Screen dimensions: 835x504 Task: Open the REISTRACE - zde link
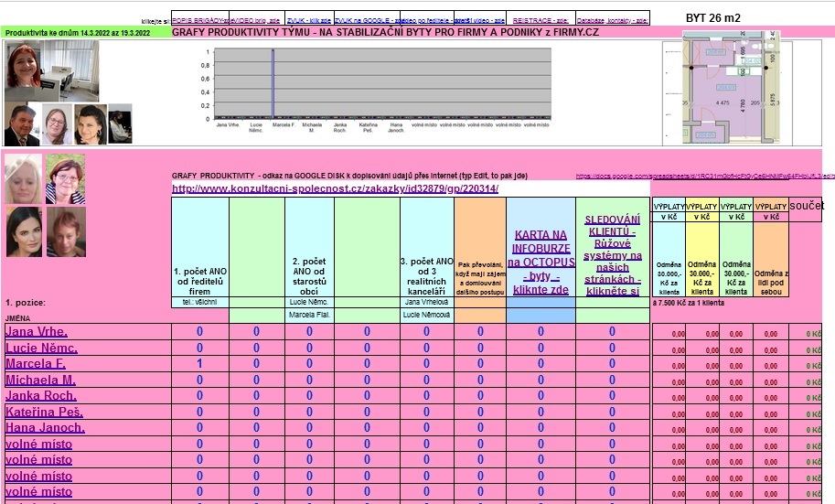[541, 20]
